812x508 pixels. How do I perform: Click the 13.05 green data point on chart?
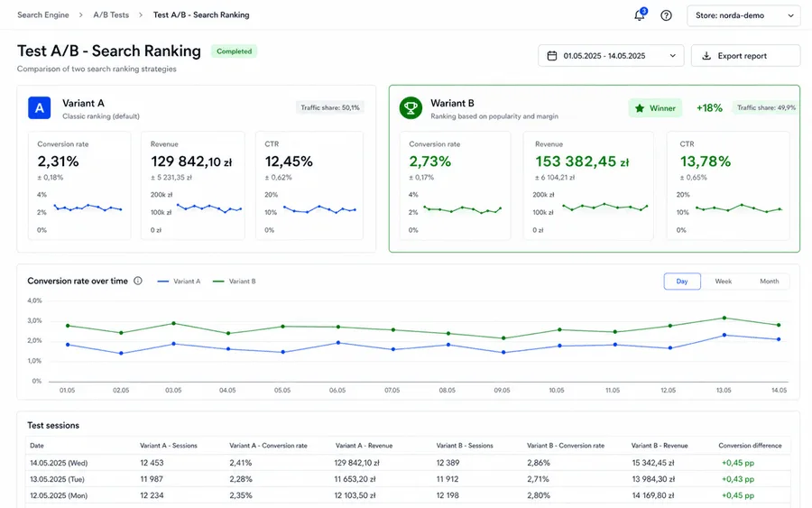[x=724, y=318]
